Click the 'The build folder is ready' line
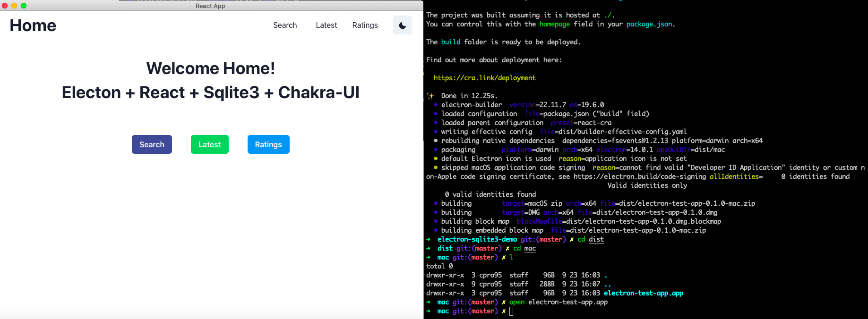 [x=503, y=42]
